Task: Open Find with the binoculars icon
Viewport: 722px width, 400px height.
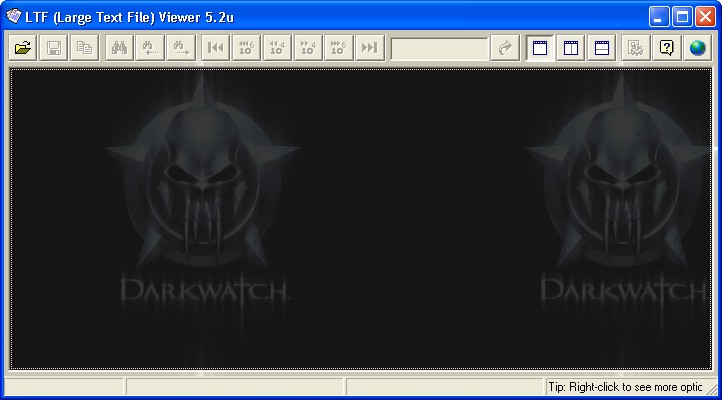Action: click(x=119, y=47)
